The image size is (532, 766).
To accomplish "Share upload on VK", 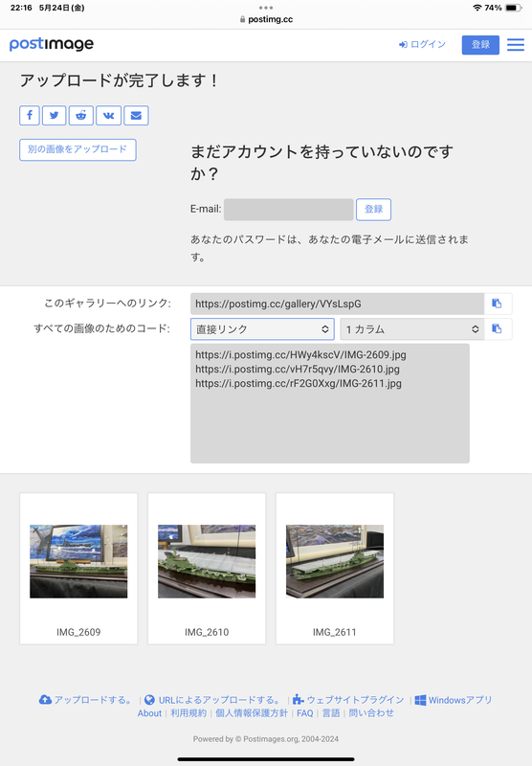I will pos(108,115).
